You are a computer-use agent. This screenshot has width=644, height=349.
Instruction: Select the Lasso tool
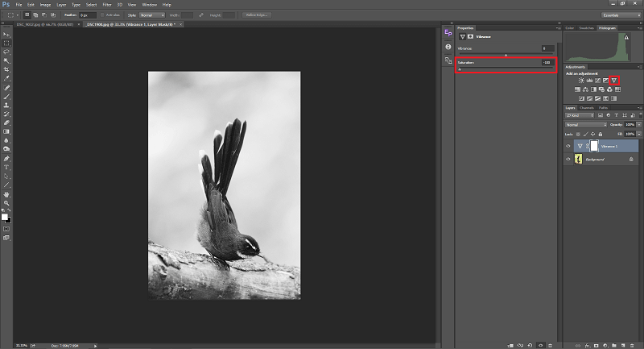coord(6,52)
